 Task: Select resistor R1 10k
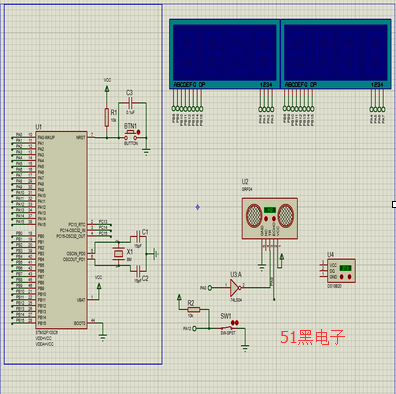pos(107,117)
